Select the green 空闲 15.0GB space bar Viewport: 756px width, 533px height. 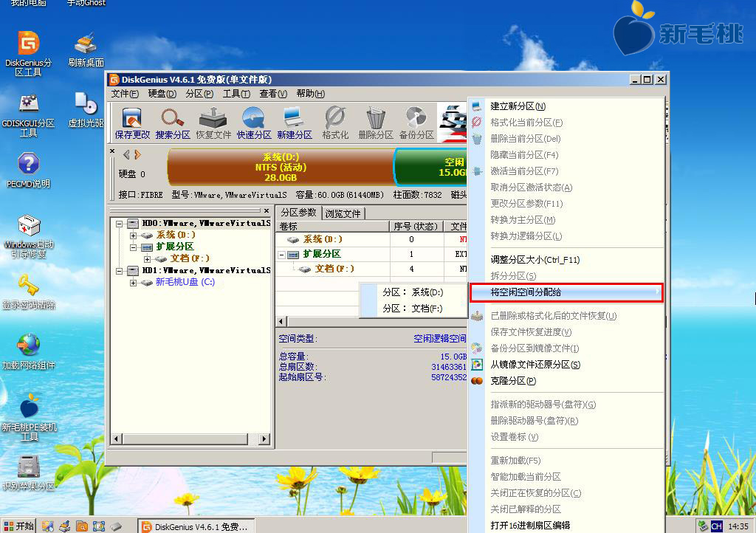[x=430, y=168]
